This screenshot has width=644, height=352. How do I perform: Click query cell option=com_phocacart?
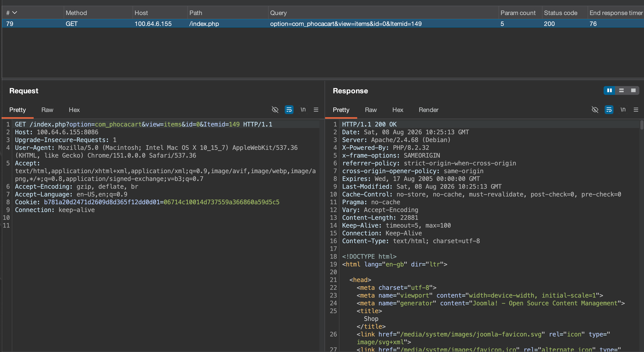346,24
